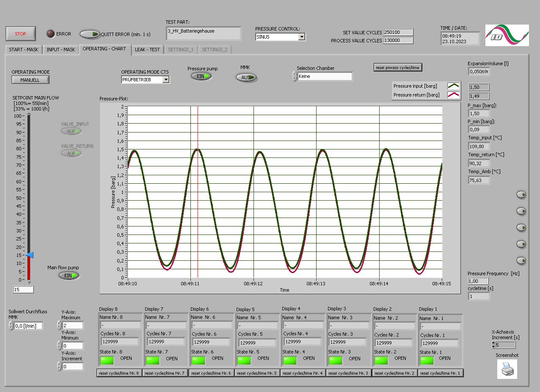540x392 pixels.
Task: Toggle the MMK AUS switch
Action: (x=247, y=77)
